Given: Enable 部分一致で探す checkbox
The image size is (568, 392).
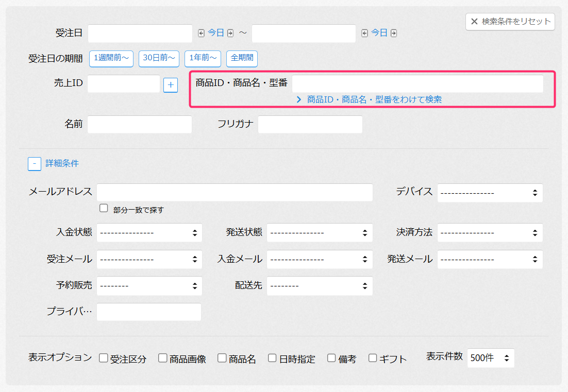Looking at the screenshot, I should [104, 208].
